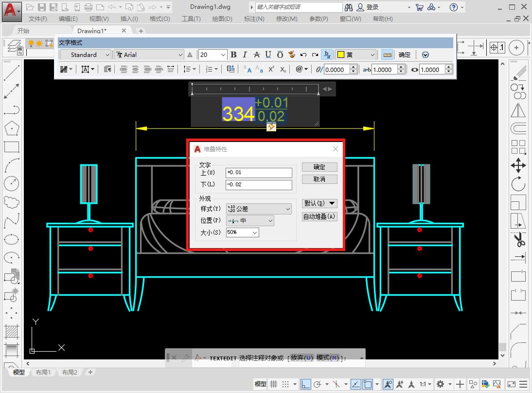Click the 上(U) upper text input field
This screenshot has height=393, width=532.
(x=259, y=173)
